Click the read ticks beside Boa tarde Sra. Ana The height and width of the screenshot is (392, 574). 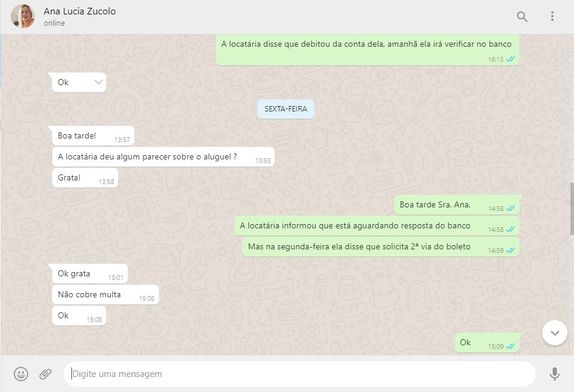[510, 209]
